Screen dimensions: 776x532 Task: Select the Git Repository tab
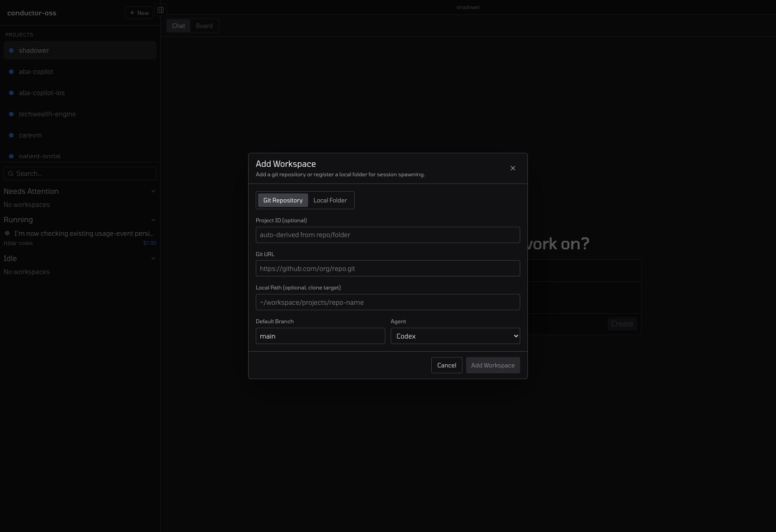click(283, 200)
